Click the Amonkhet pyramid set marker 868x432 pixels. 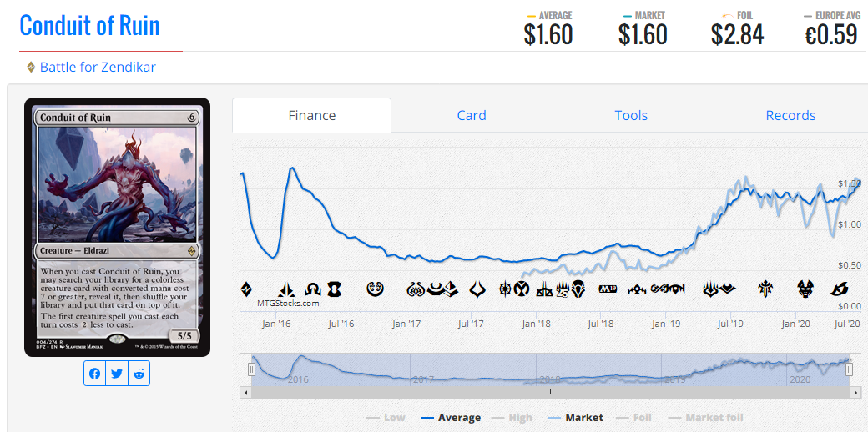point(452,289)
